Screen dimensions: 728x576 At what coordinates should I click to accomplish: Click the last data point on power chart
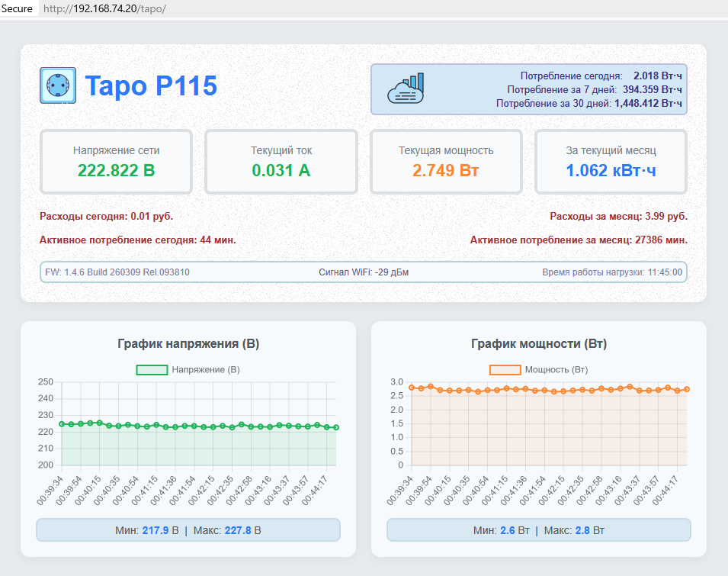687,389
